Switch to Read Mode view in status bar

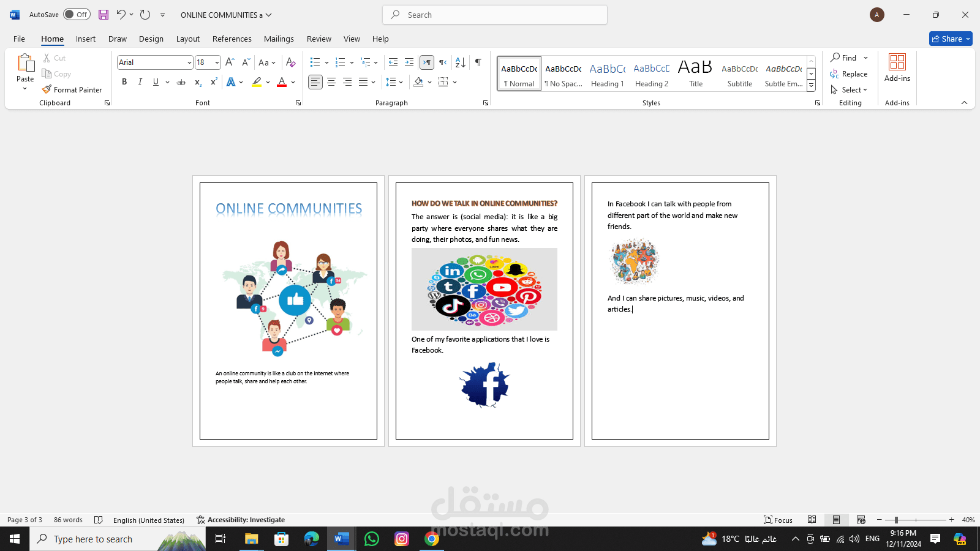pyautogui.click(x=812, y=520)
